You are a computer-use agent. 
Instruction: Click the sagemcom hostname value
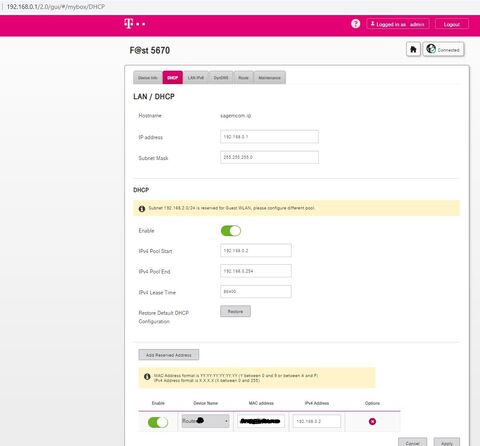click(x=235, y=116)
